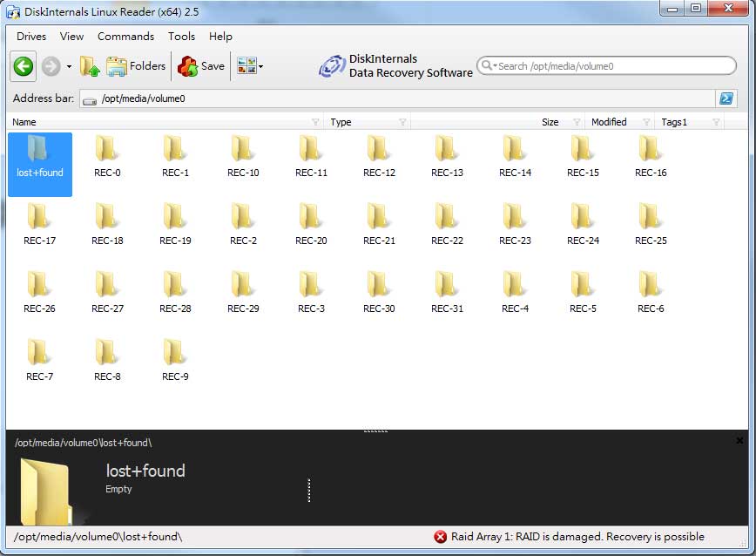This screenshot has width=756, height=556.
Task: Open the navigation history dropdown arrow
Action: [69, 67]
